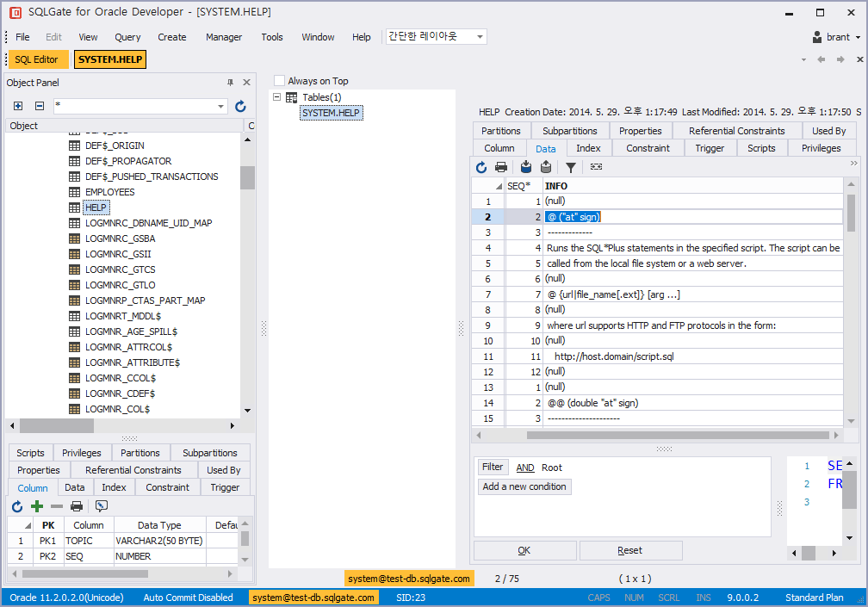Image resolution: width=868 pixels, height=607 pixels.
Task: Refresh the data grid in Data tab
Action: click(481, 167)
